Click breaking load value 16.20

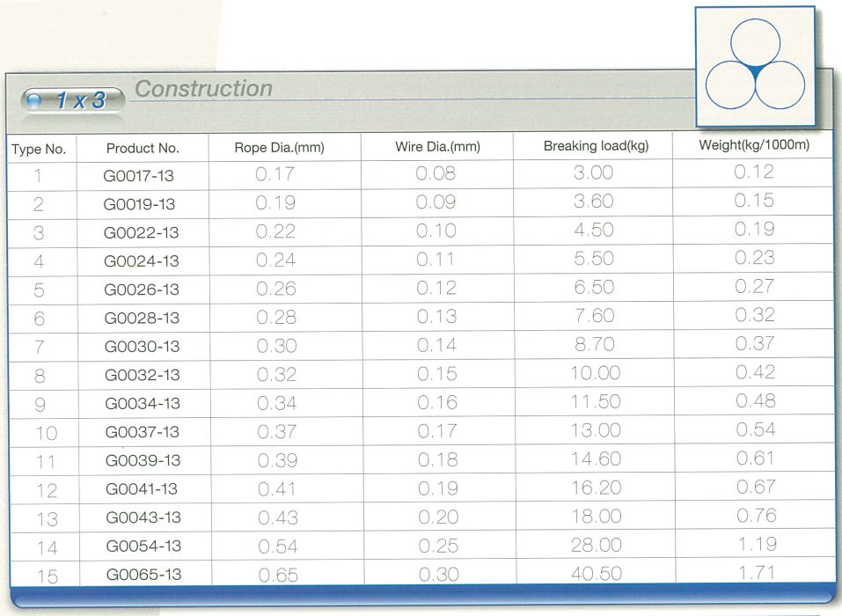(596, 488)
